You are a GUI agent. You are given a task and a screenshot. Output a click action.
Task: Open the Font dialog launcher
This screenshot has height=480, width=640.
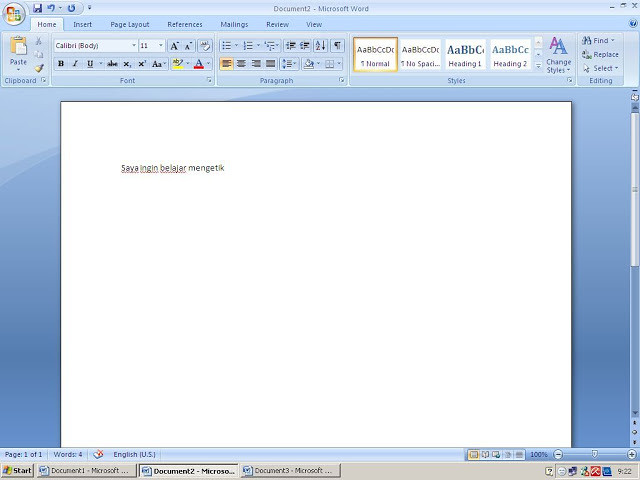point(209,80)
